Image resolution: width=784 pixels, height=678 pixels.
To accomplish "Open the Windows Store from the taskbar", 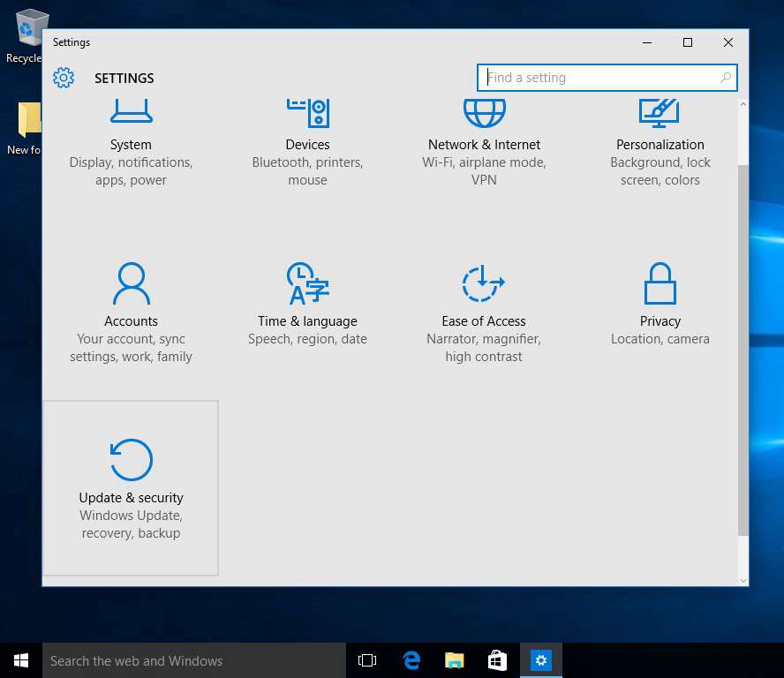I will (497, 659).
